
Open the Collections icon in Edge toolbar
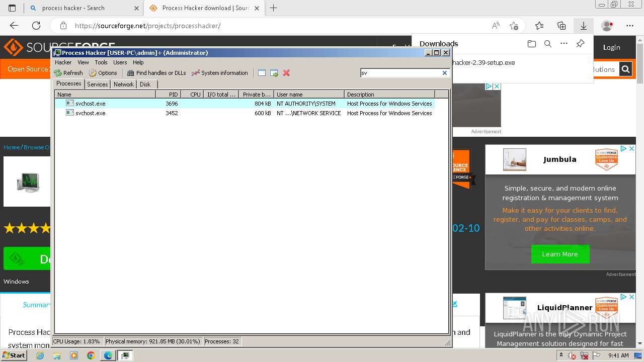coord(561,26)
